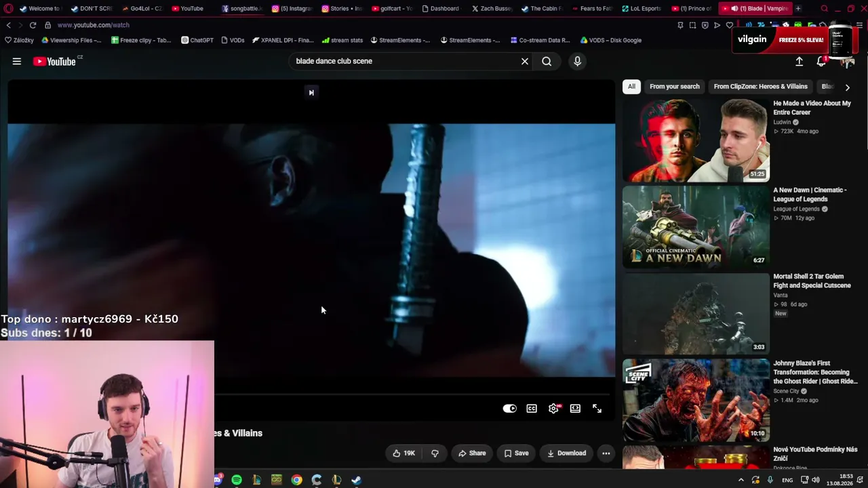Start voice search with the microphone icon
The height and width of the screenshot is (488, 868).
577,61
